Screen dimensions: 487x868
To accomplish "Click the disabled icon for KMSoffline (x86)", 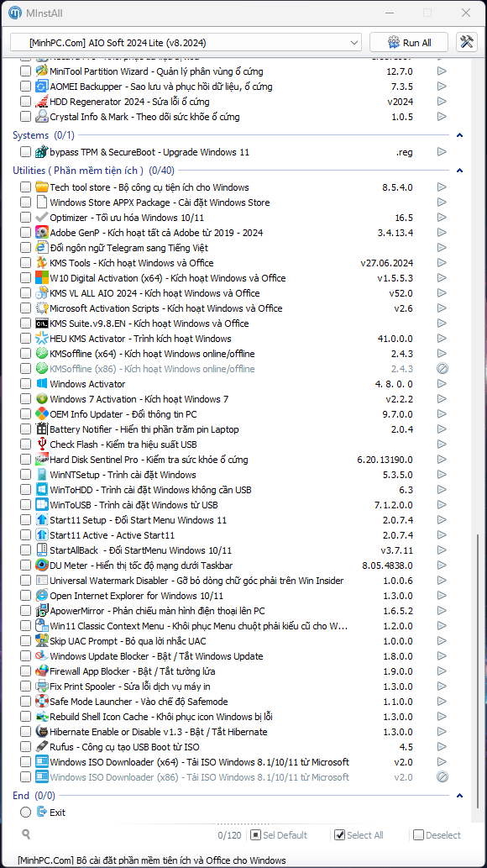I will [x=442, y=369].
